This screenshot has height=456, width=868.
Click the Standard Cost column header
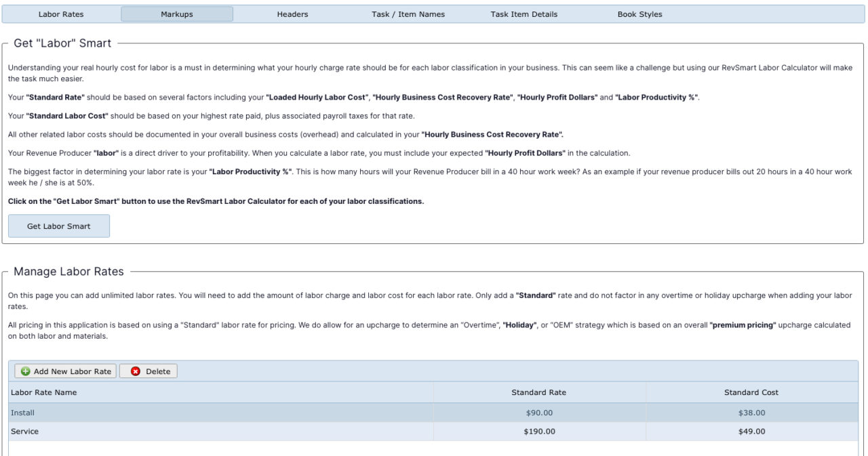[x=751, y=392]
